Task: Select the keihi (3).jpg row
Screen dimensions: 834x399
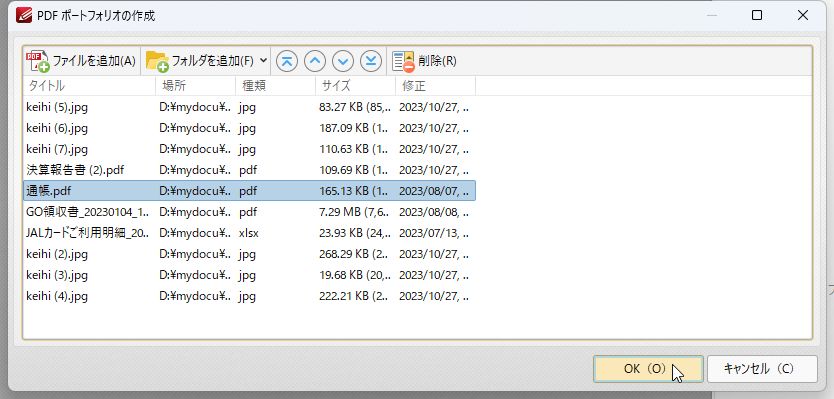Action: [x=249, y=275]
